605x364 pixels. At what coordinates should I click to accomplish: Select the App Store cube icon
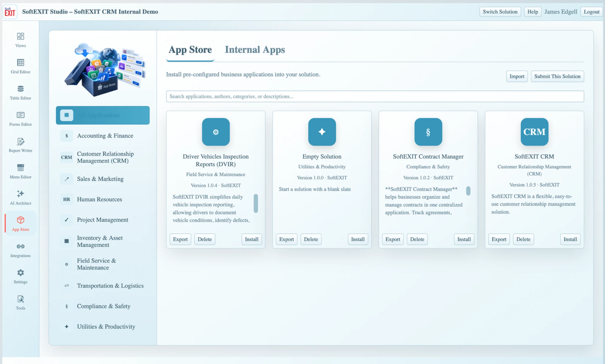point(20,220)
